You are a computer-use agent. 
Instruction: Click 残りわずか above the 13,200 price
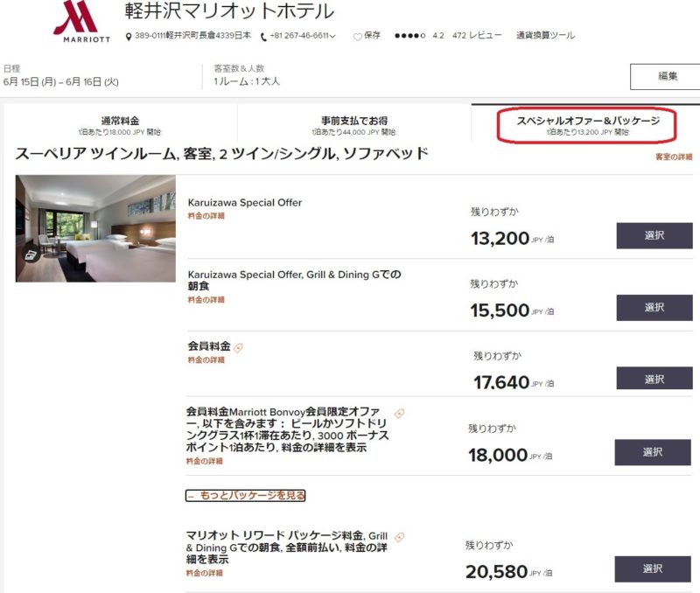coord(494,212)
